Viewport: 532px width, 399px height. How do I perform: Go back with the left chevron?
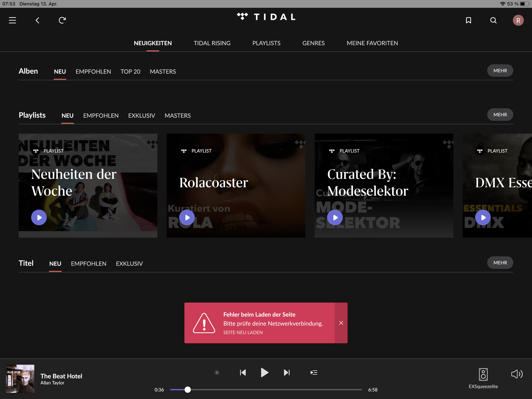click(37, 20)
